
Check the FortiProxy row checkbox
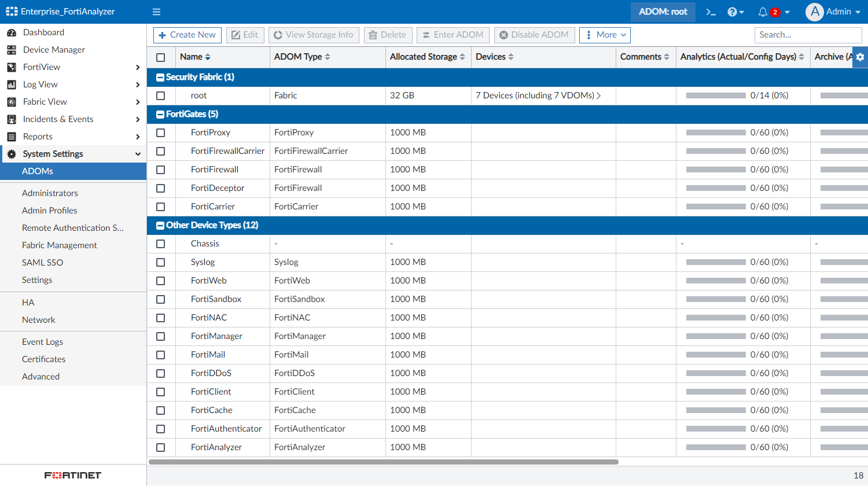click(160, 132)
